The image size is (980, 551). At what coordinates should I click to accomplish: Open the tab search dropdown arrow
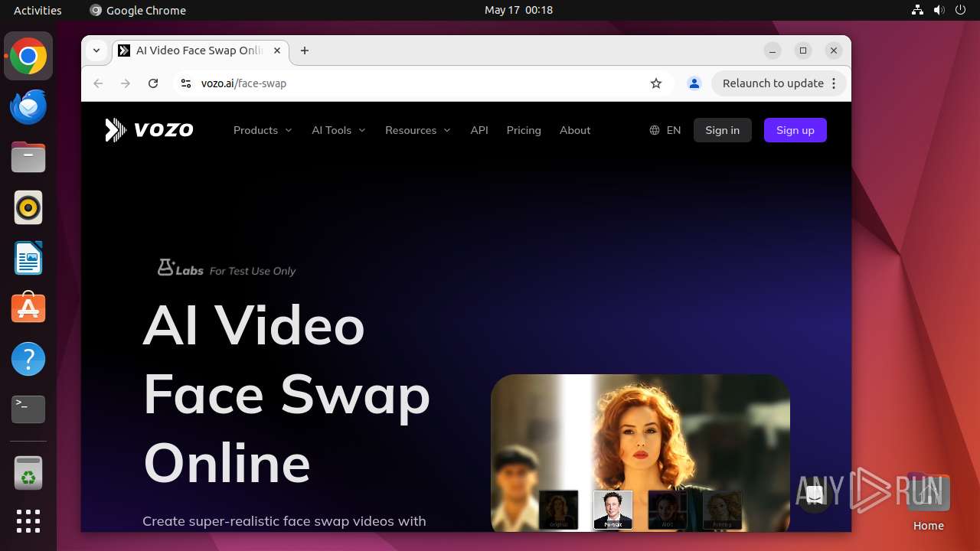(96, 51)
